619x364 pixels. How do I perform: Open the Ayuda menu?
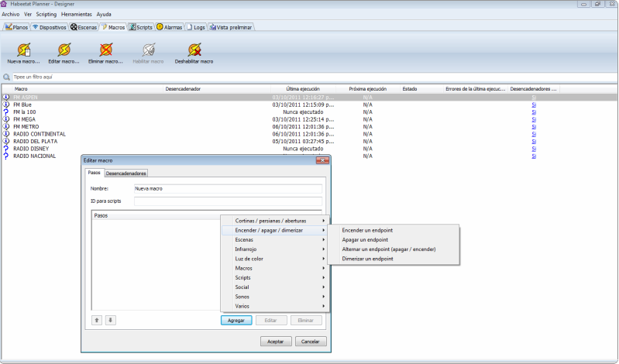pyautogui.click(x=104, y=14)
